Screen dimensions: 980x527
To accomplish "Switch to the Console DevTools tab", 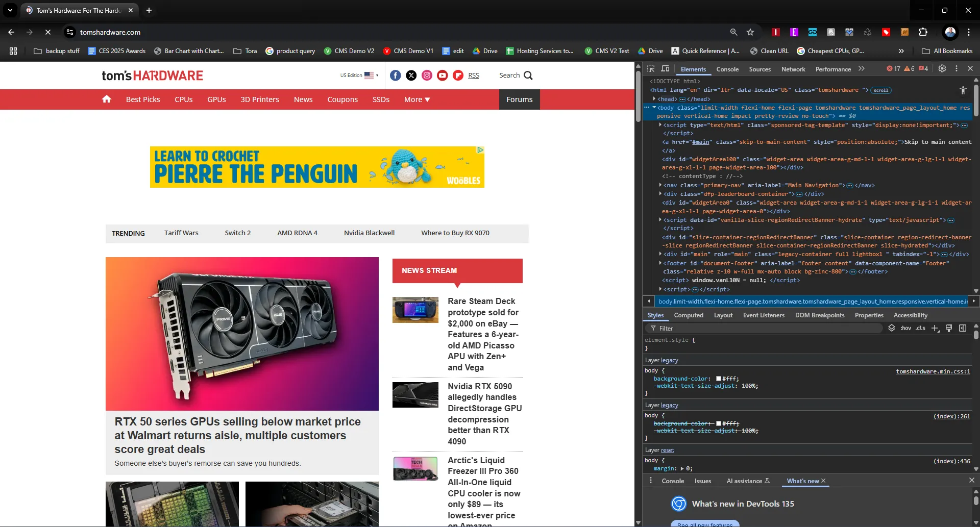I will pos(727,69).
